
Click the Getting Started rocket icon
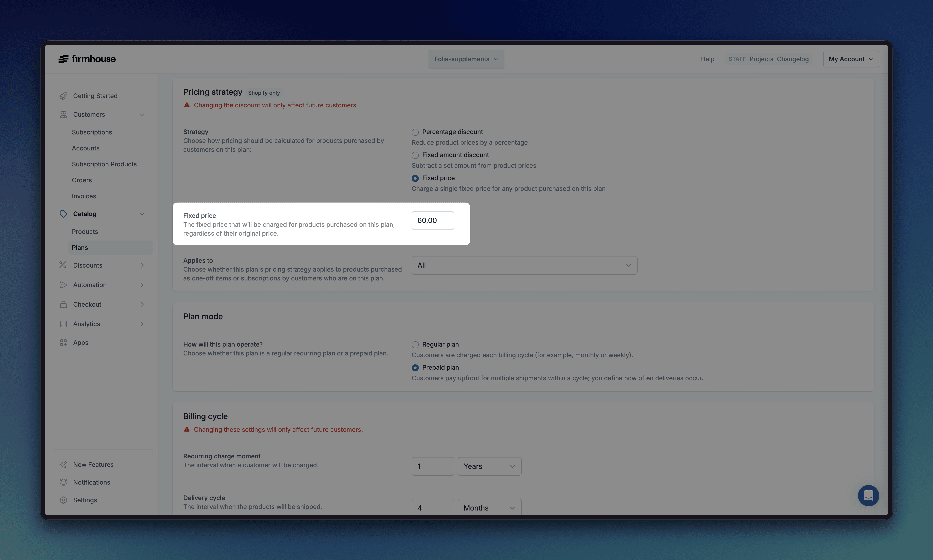63,96
